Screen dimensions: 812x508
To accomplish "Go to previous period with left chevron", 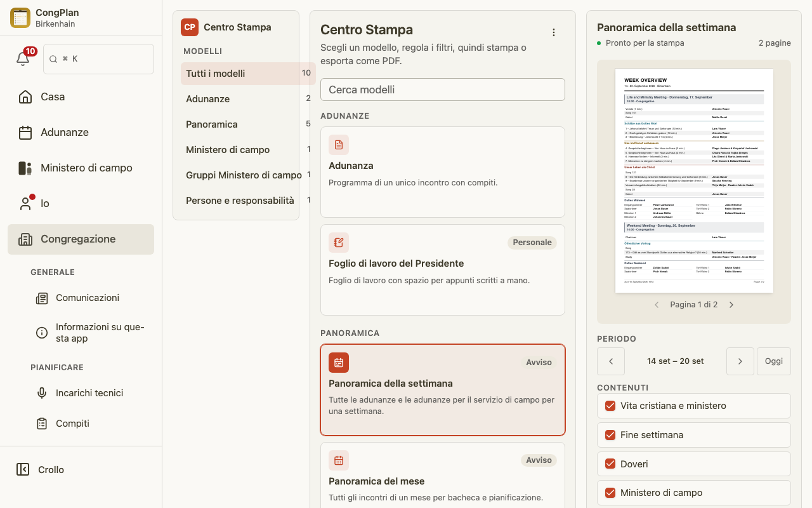I will (611, 361).
